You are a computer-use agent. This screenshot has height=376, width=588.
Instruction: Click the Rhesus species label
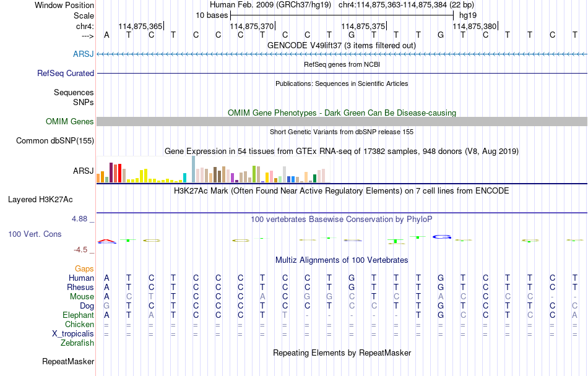(80, 287)
